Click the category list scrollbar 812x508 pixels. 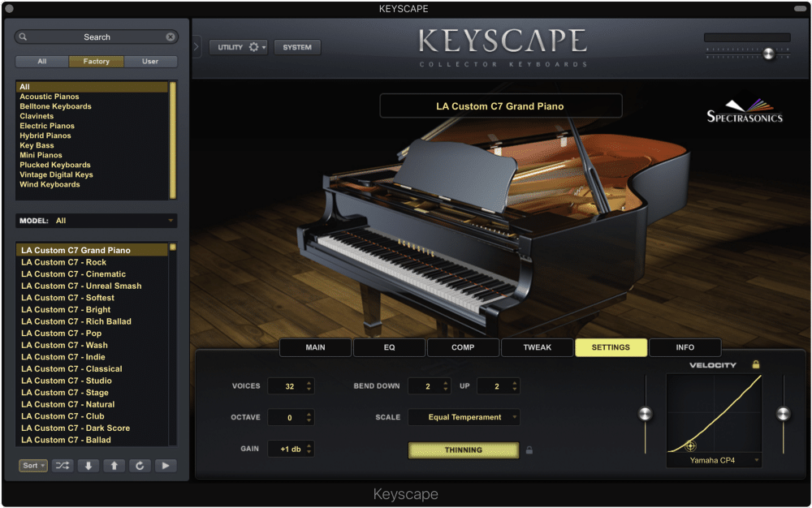(173, 140)
